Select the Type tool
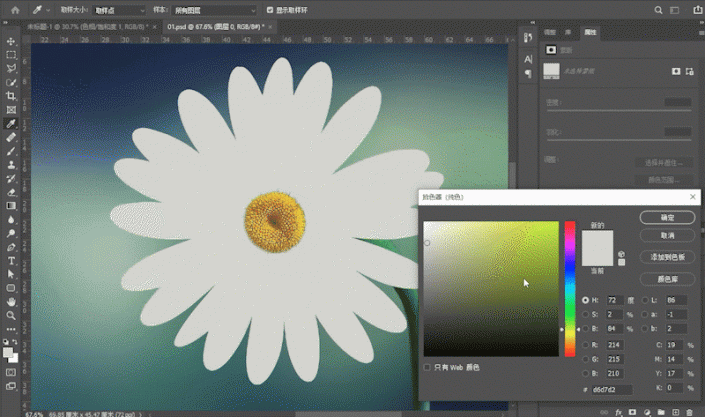This screenshot has height=417, width=705. 11,261
